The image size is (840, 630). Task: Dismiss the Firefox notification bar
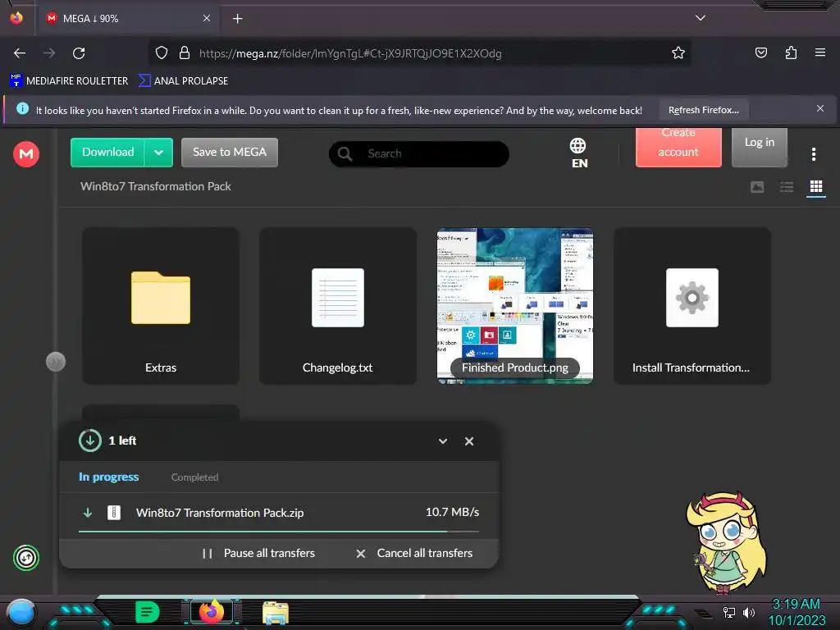[819, 109]
